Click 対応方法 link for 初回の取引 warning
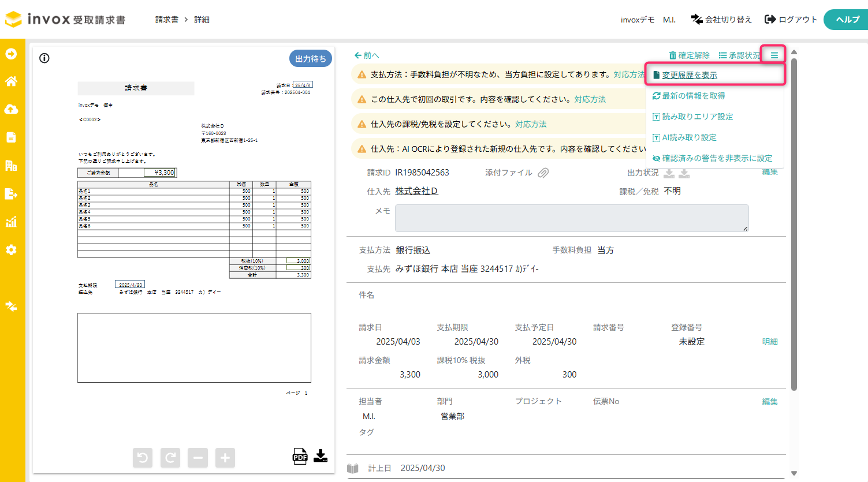The width and height of the screenshot is (868, 482). pyautogui.click(x=590, y=99)
